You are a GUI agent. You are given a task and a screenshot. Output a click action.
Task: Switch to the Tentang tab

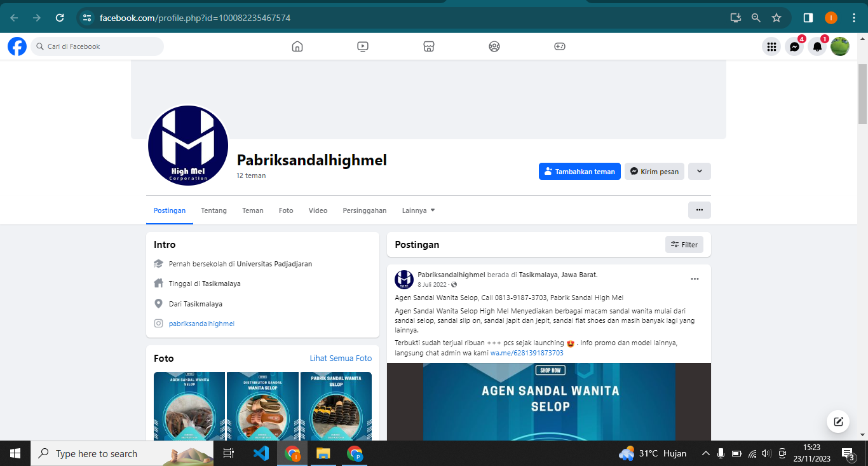pos(214,210)
